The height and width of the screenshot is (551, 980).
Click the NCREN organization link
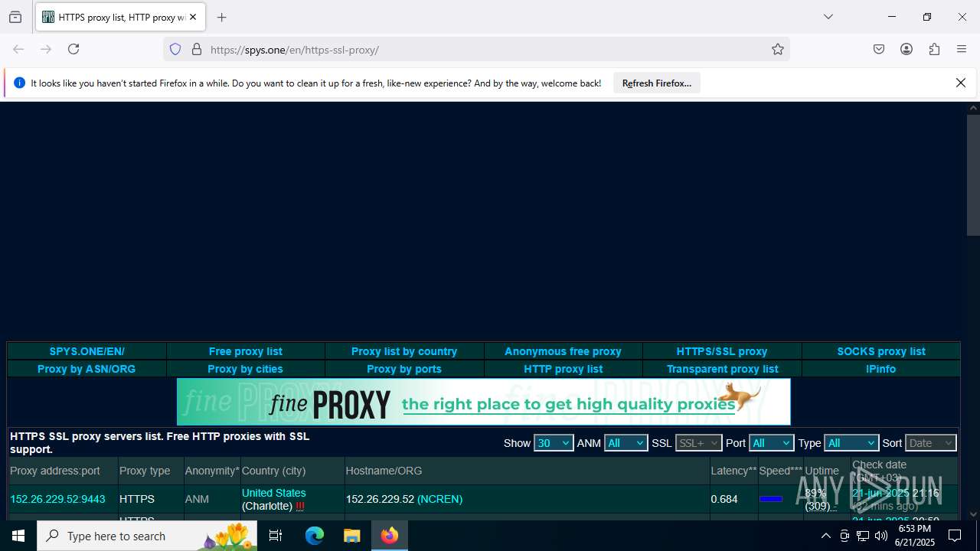point(439,499)
